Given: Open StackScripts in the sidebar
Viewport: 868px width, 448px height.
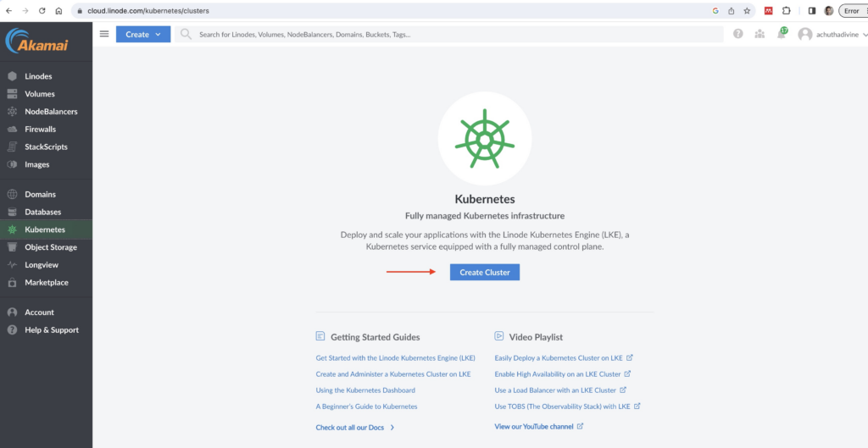Looking at the screenshot, I should point(46,147).
